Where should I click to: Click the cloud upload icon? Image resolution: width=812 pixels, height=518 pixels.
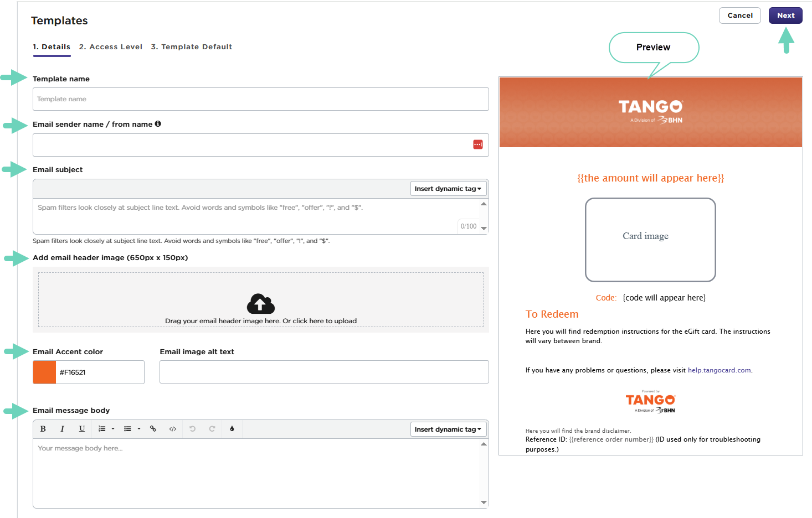pos(261,304)
